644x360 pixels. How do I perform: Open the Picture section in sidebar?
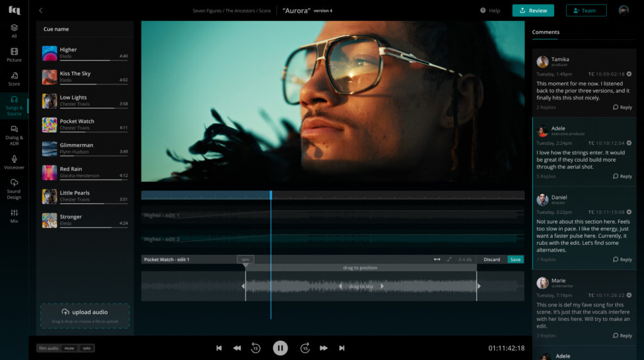click(14, 55)
